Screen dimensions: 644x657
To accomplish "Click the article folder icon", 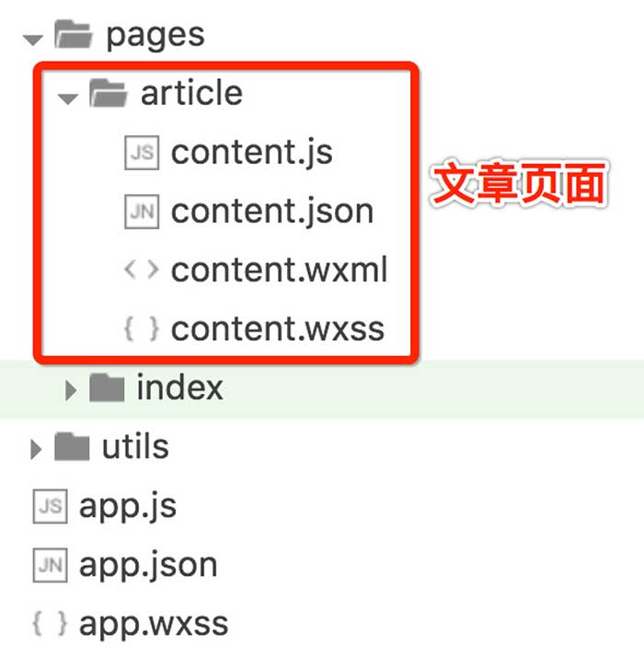I will coord(108,93).
